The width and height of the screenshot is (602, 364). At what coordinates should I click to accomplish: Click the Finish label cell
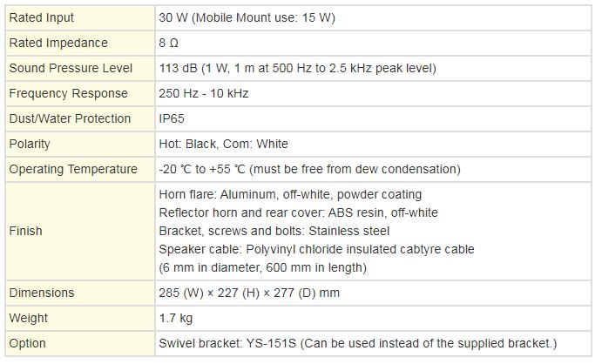pos(25,231)
